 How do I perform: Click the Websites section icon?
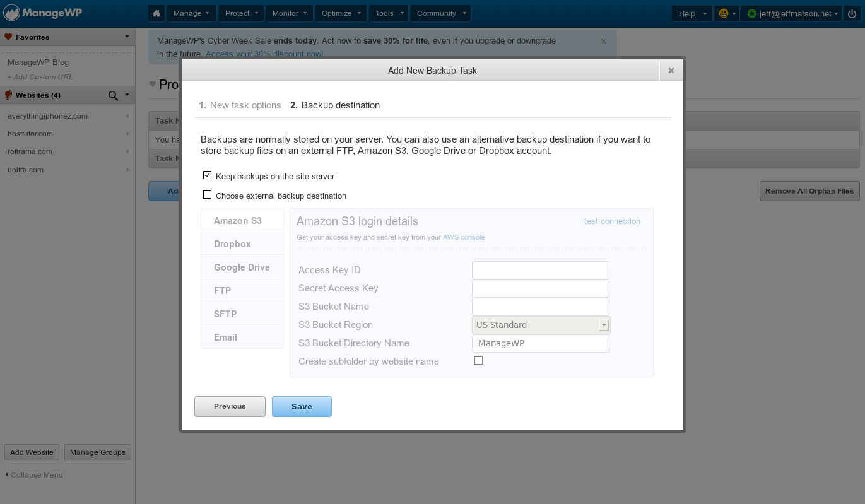tap(8, 95)
